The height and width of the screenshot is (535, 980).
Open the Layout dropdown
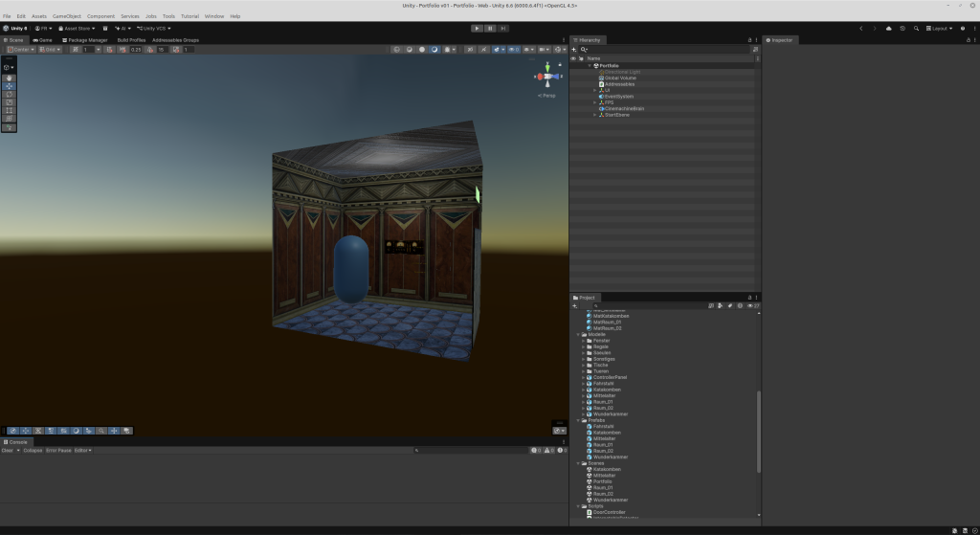tap(940, 28)
